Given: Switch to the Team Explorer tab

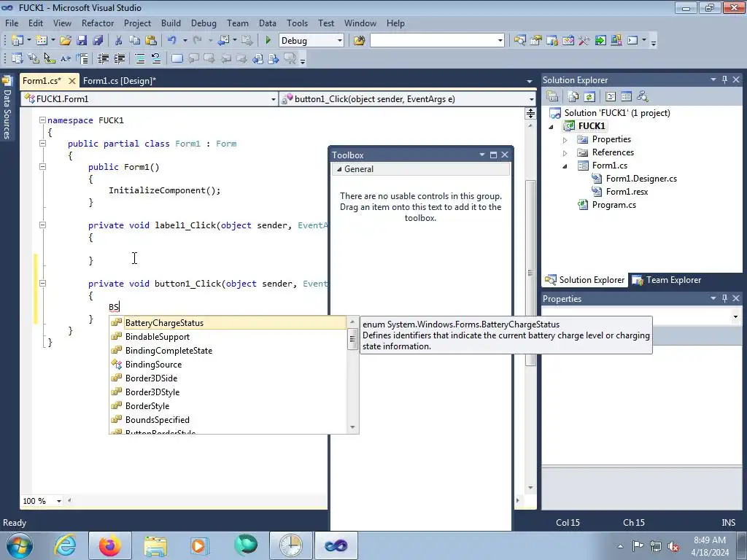Looking at the screenshot, I should tap(667, 280).
